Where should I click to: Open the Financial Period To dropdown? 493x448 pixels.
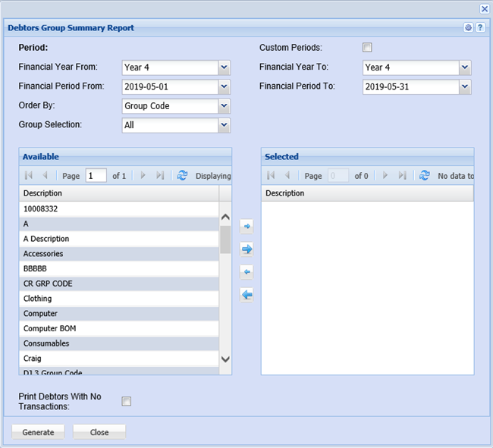[465, 86]
